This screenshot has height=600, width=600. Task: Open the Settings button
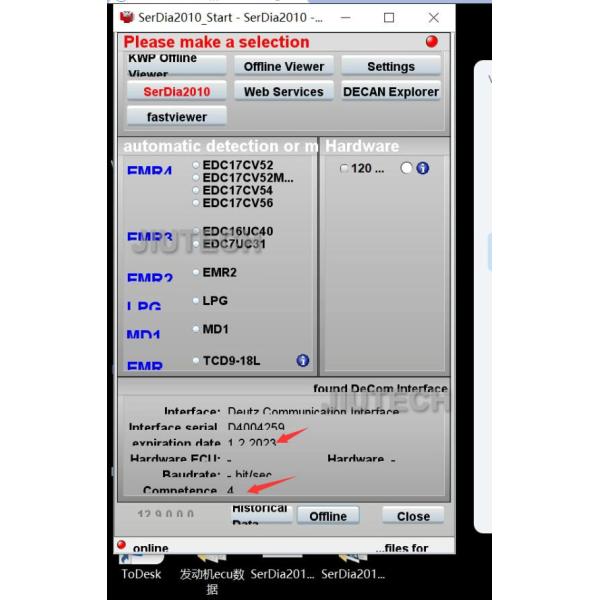point(391,66)
